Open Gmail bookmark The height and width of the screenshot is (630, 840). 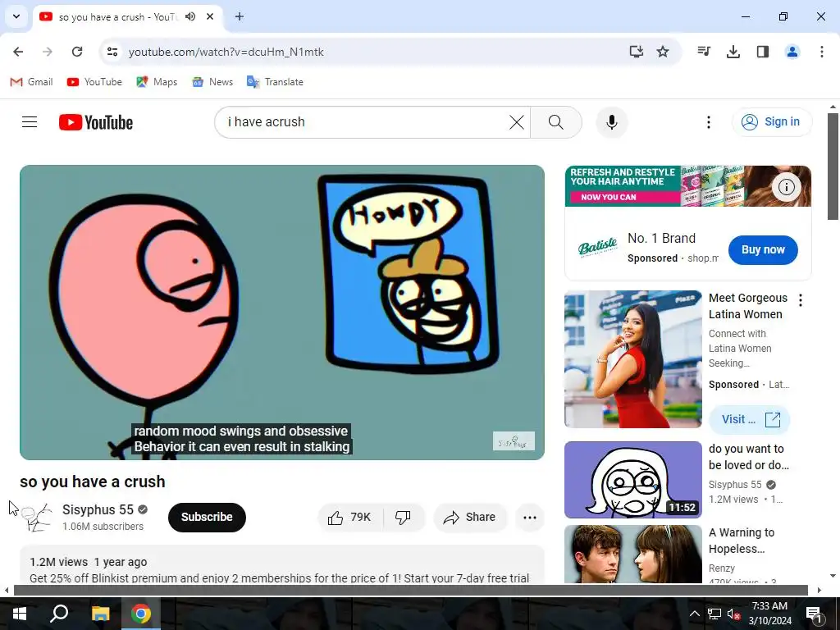coord(32,82)
